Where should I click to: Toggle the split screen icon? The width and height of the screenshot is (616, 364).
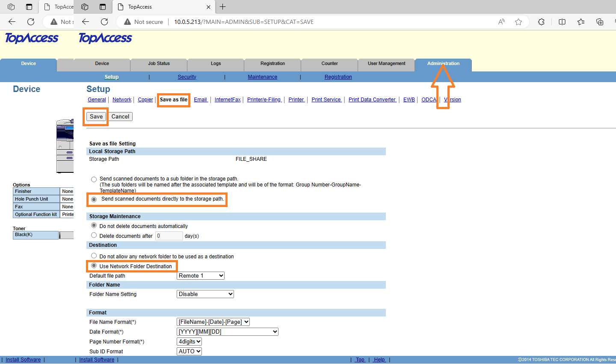pos(562,22)
